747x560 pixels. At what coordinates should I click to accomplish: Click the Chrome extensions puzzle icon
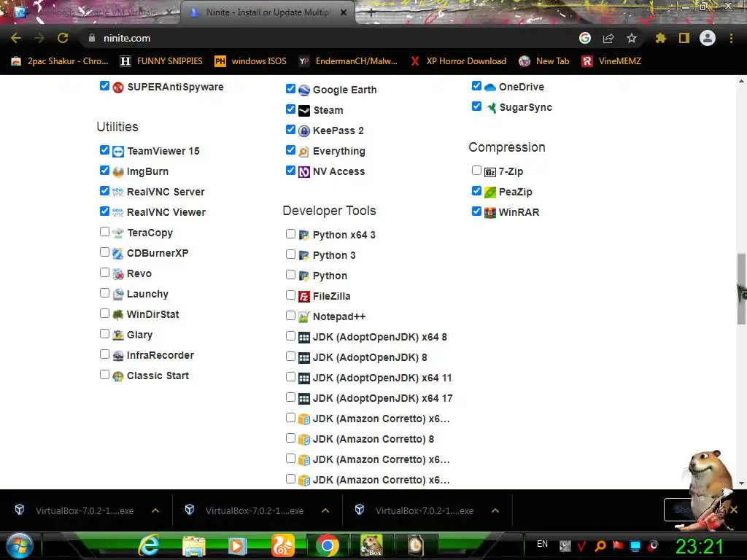[660, 38]
